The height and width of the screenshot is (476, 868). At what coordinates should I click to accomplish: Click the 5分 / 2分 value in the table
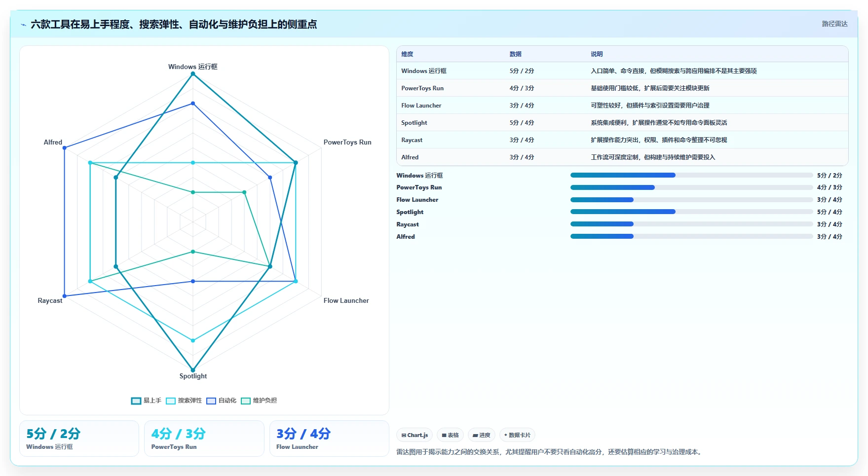click(x=522, y=71)
